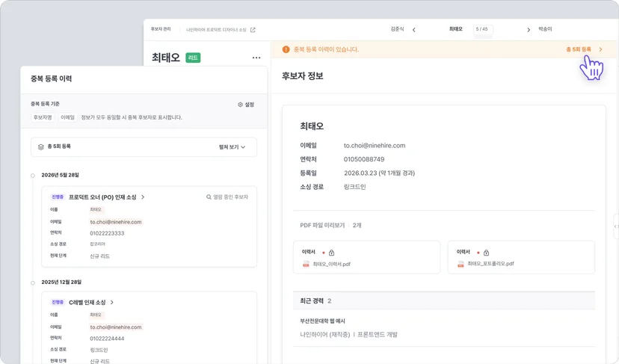Go to previous candidate 김준식 with left arrow
This screenshot has width=619, height=364.
413,30
